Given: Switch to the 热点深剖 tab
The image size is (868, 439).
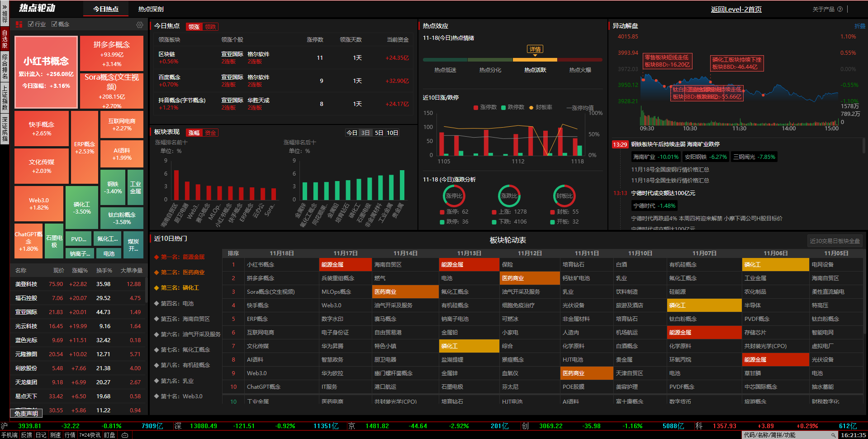Looking at the screenshot, I should [x=151, y=9].
